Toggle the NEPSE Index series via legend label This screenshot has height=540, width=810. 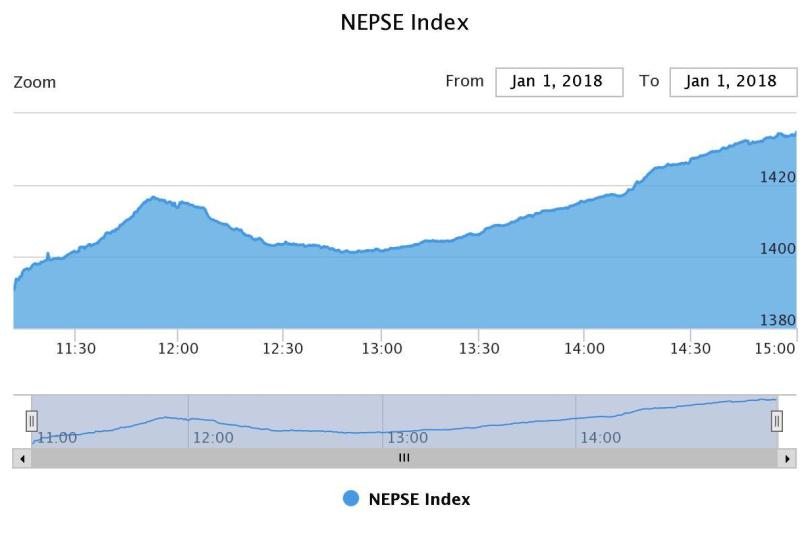pyautogui.click(x=419, y=499)
